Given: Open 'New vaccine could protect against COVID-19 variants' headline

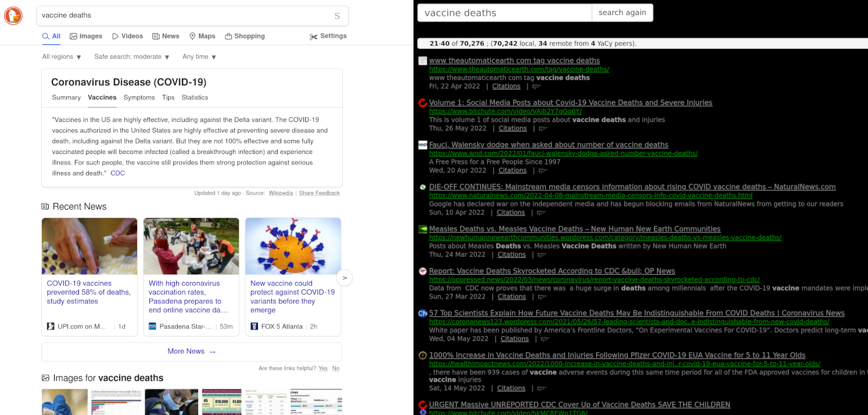Looking at the screenshot, I should point(293,297).
